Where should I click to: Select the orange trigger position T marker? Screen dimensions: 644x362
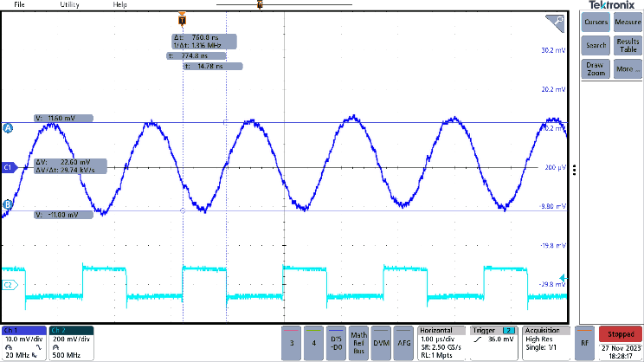[x=181, y=19]
